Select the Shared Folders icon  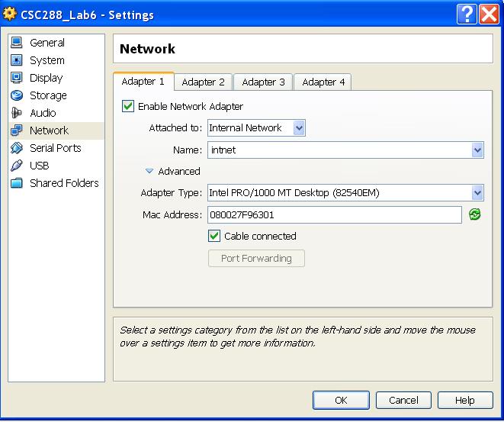pyautogui.click(x=17, y=183)
